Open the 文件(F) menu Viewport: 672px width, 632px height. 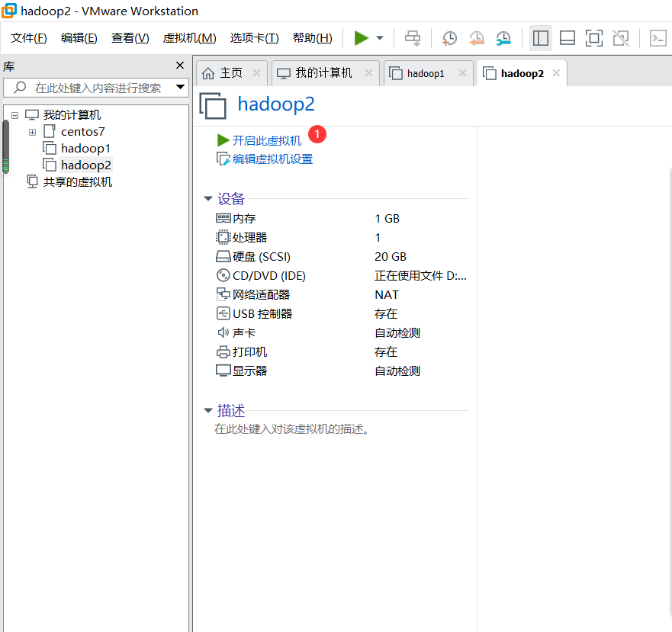point(29,38)
